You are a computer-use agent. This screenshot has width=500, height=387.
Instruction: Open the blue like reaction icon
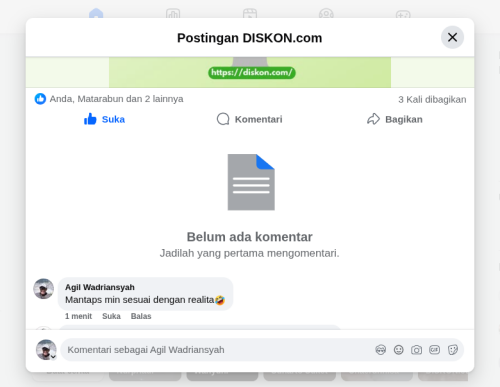click(x=40, y=99)
